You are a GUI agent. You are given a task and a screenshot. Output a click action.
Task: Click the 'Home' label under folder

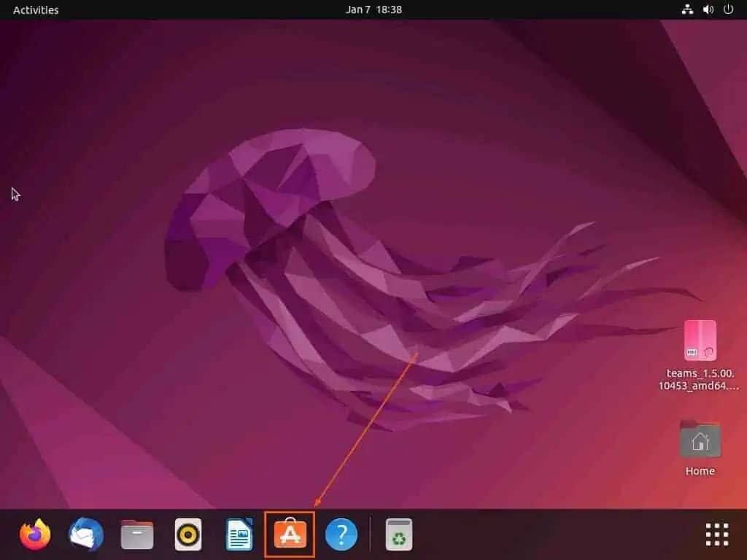[x=700, y=471]
